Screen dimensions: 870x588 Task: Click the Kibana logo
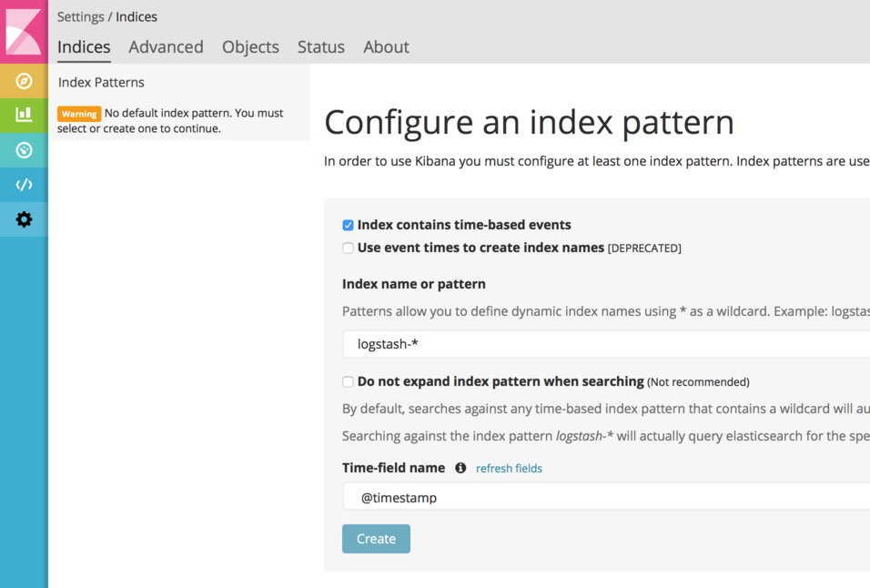(24, 32)
